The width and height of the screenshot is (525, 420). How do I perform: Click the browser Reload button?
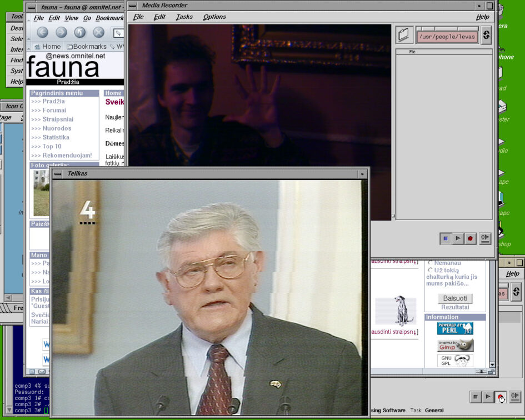pyautogui.click(x=80, y=33)
